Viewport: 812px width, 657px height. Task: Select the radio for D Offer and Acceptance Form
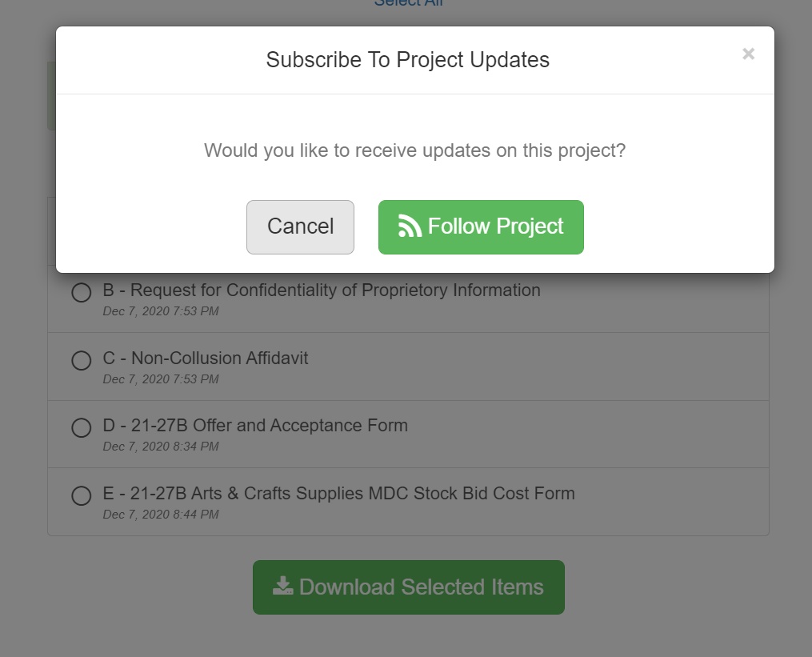[x=81, y=428]
